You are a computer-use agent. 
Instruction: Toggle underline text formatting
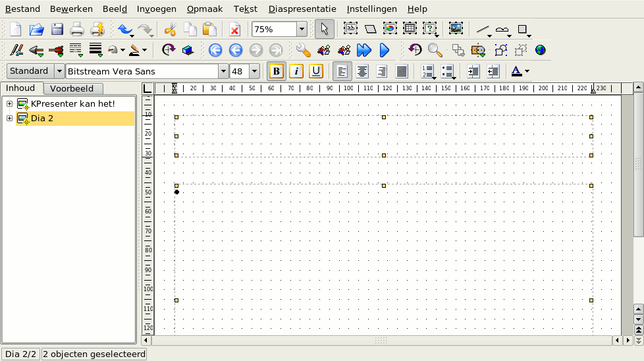(316, 71)
